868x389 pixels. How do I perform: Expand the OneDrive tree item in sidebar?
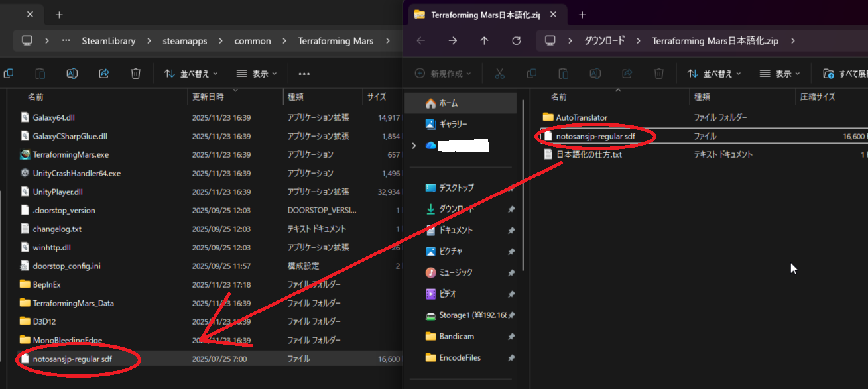tap(415, 145)
